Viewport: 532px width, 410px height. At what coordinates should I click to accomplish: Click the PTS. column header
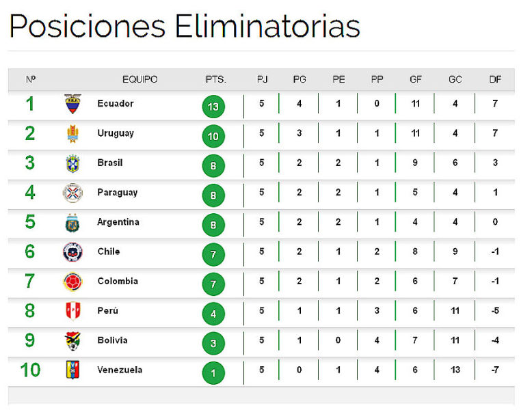click(216, 79)
